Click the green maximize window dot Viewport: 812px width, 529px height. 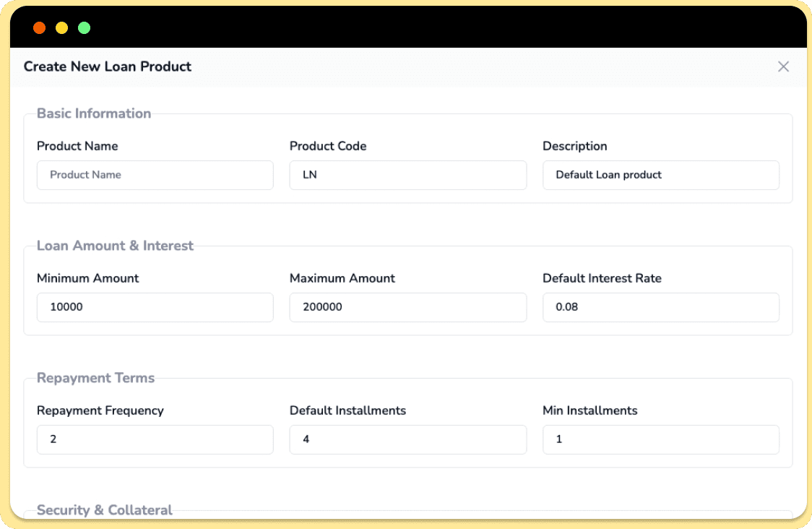coord(84,28)
